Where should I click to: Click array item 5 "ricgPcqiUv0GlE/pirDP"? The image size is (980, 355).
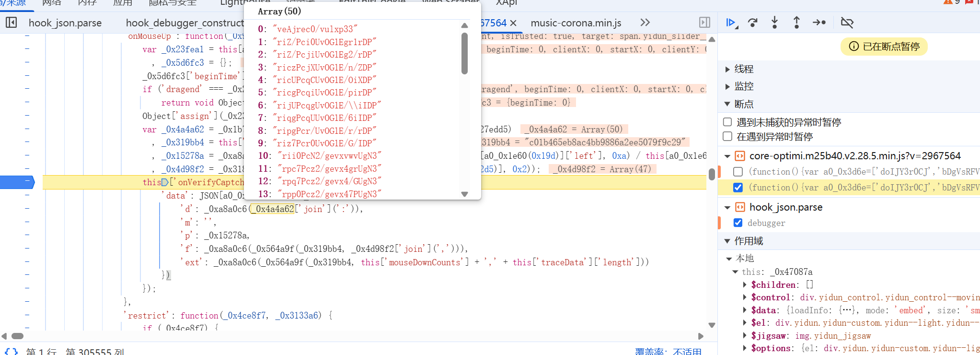324,93
